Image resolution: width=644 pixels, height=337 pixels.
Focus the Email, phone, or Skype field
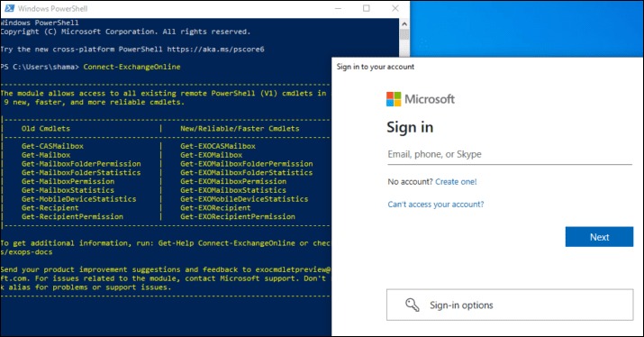coord(509,154)
